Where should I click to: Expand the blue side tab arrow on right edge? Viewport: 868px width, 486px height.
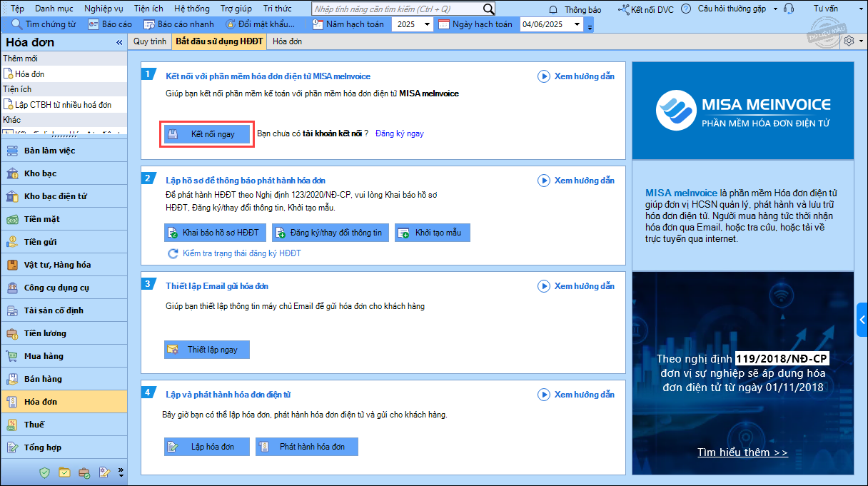(x=862, y=320)
